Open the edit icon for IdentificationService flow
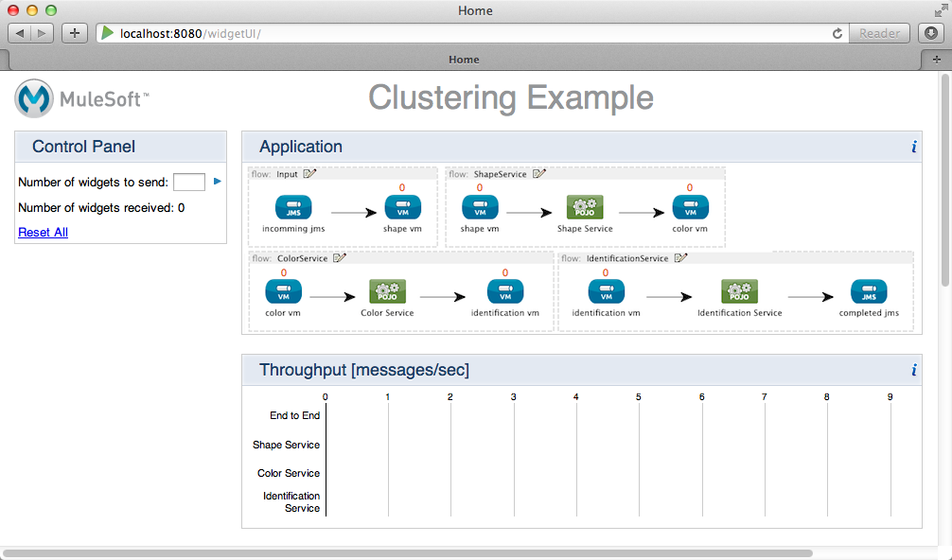This screenshot has width=952, height=560. [x=680, y=258]
